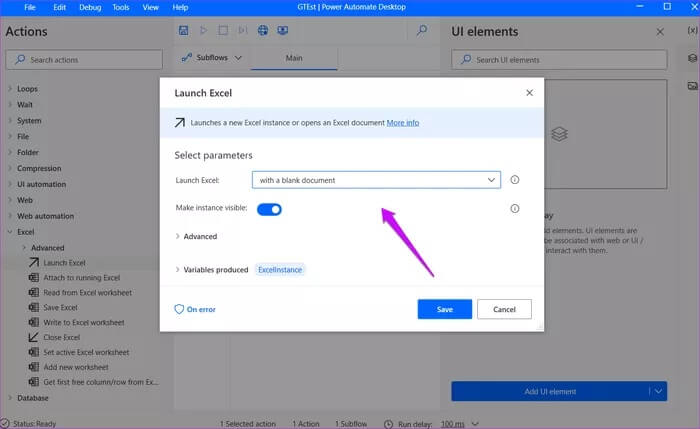
Task: Open the Images sidebar icon
Action: [x=692, y=86]
